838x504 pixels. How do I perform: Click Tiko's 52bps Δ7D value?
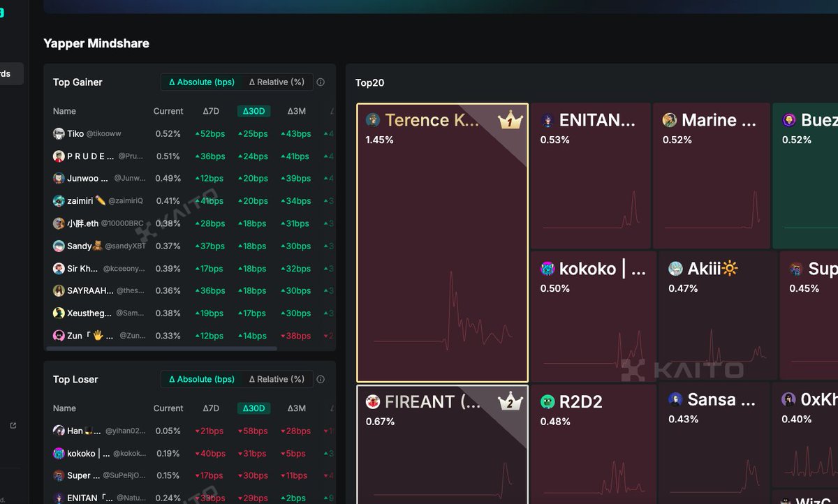tap(210, 133)
